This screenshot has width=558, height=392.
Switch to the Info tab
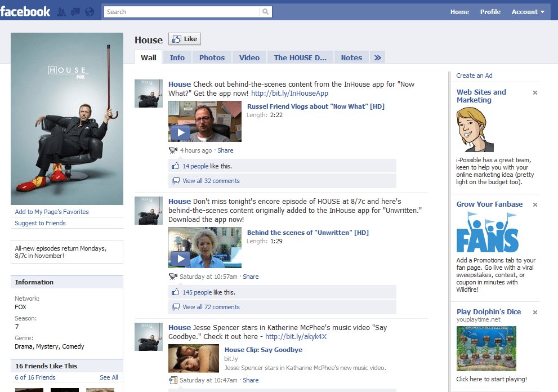coord(177,57)
